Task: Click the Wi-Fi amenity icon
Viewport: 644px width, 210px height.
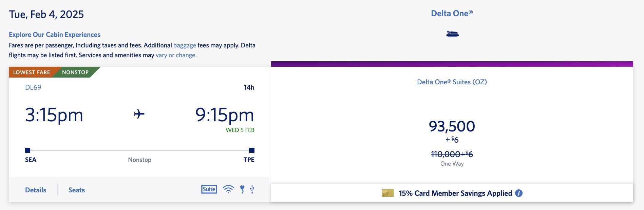Action: click(228, 189)
